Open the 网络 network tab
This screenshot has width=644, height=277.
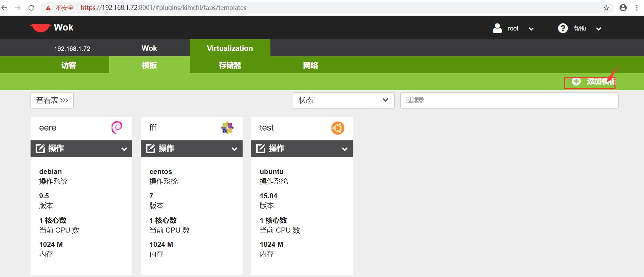[310, 65]
